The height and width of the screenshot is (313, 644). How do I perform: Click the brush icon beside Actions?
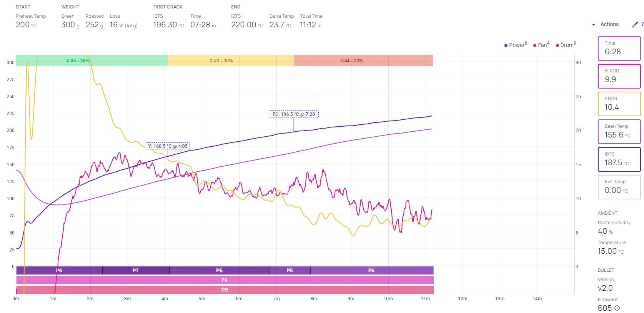pyautogui.click(x=635, y=25)
